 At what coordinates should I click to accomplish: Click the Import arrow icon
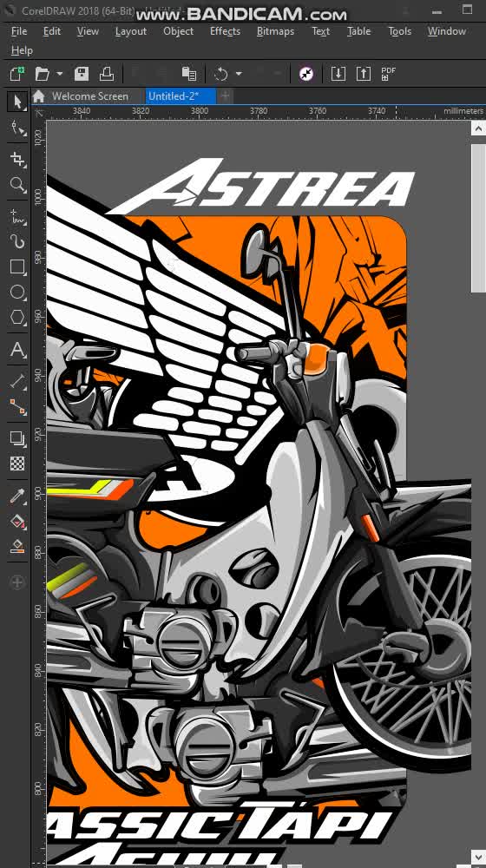click(338, 74)
